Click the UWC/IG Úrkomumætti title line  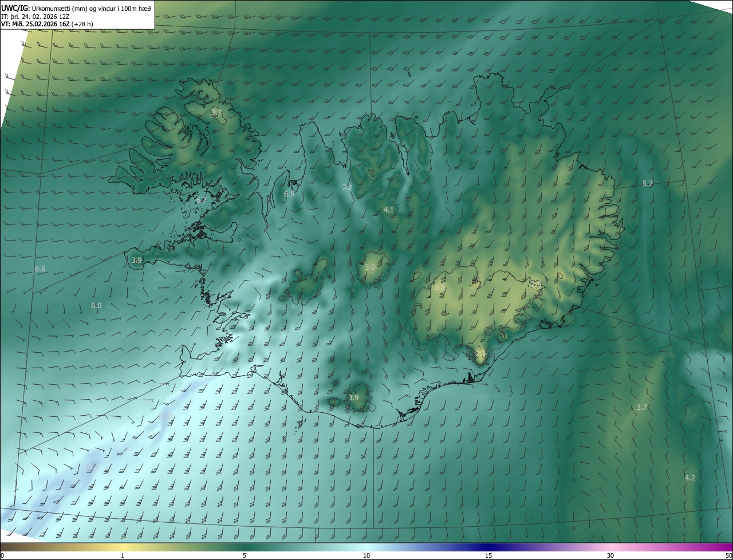76,8
